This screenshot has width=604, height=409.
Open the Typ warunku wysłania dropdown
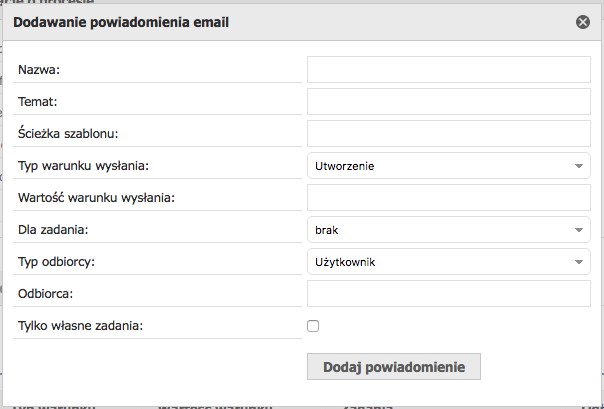click(x=449, y=166)
